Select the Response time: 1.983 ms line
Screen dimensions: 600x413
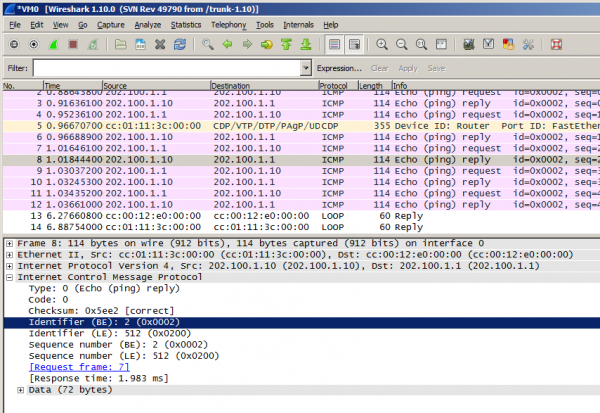tap(99, 379)
